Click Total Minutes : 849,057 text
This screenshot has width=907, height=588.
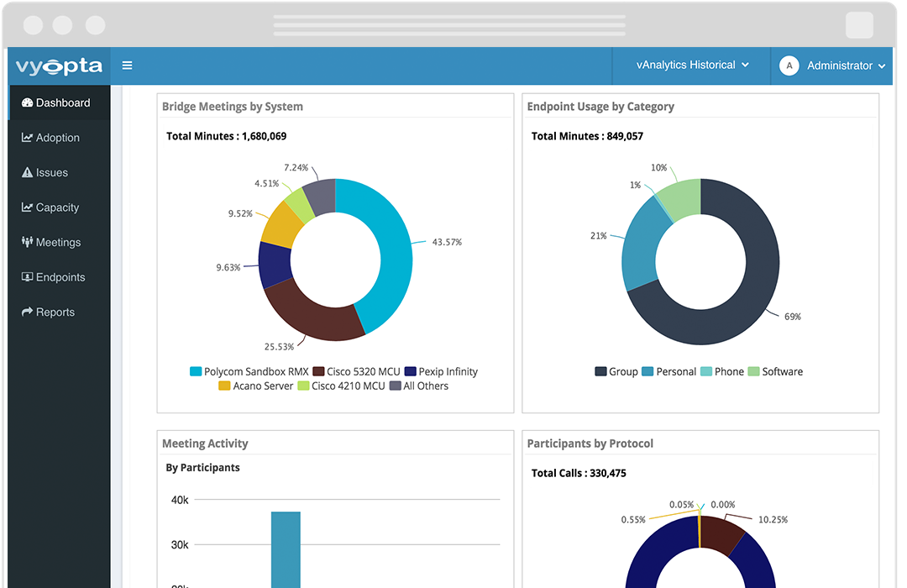[587, 136]
